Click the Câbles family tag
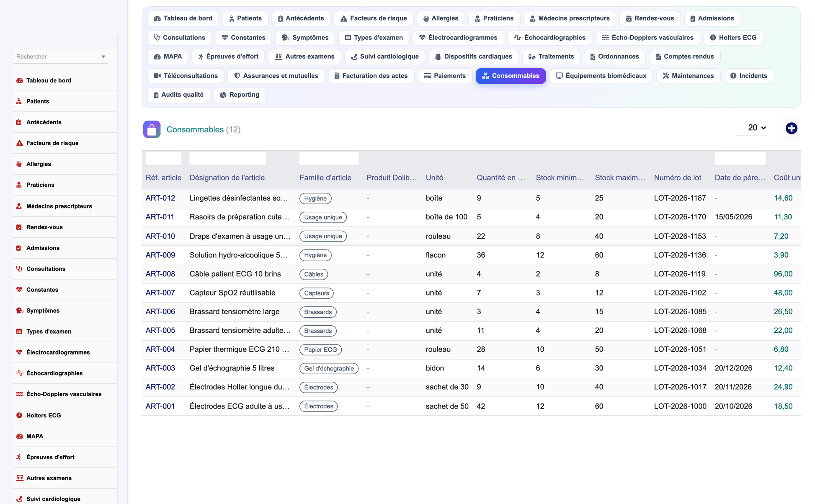This screenshot has height=504, width=815. [313, 274]
